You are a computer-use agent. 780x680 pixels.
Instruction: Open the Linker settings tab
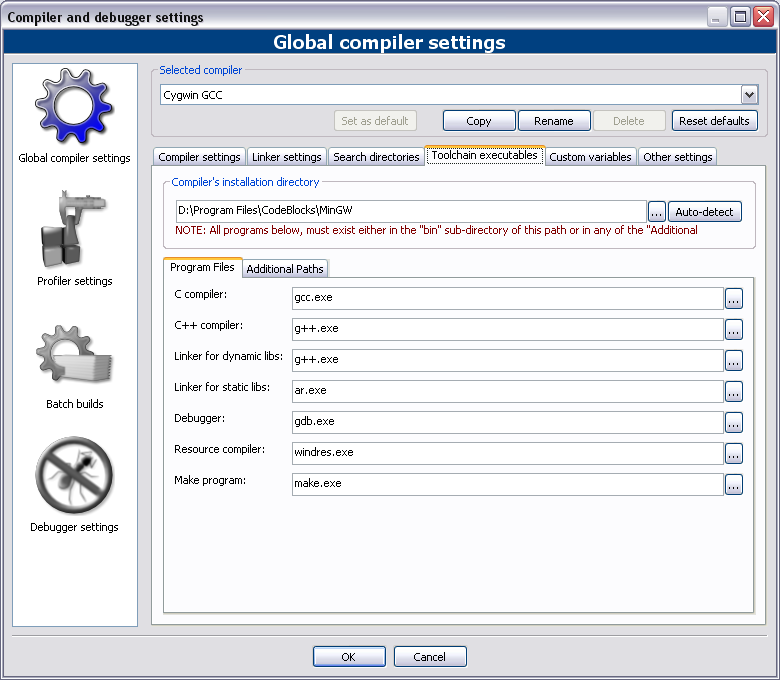[286, 157]
